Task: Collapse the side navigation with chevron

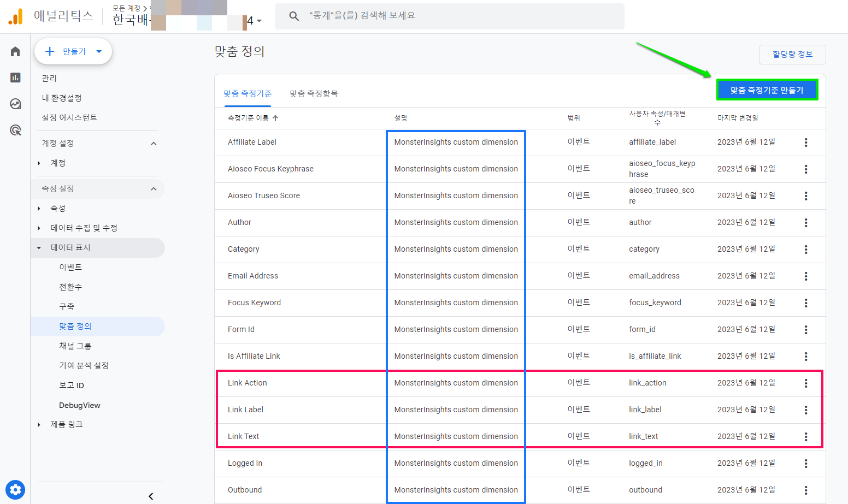Action: tap(151, 496)
